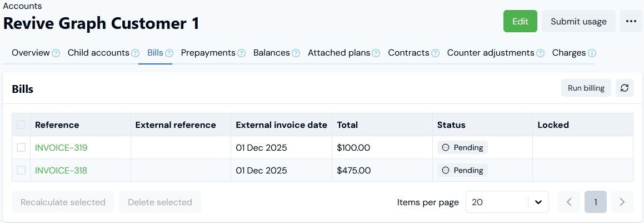Viewport: 644px width, 223px height.
Task: Open the Prepayments tab
Action: pyautogui.click(x=208, y=53)
